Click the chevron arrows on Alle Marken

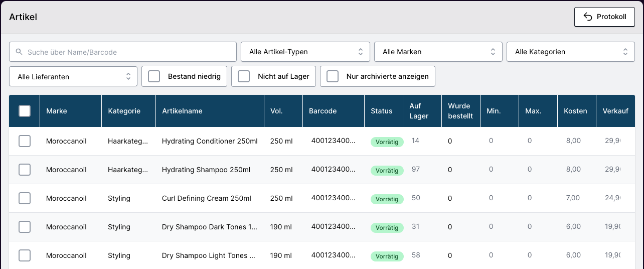tap(493, 52)
